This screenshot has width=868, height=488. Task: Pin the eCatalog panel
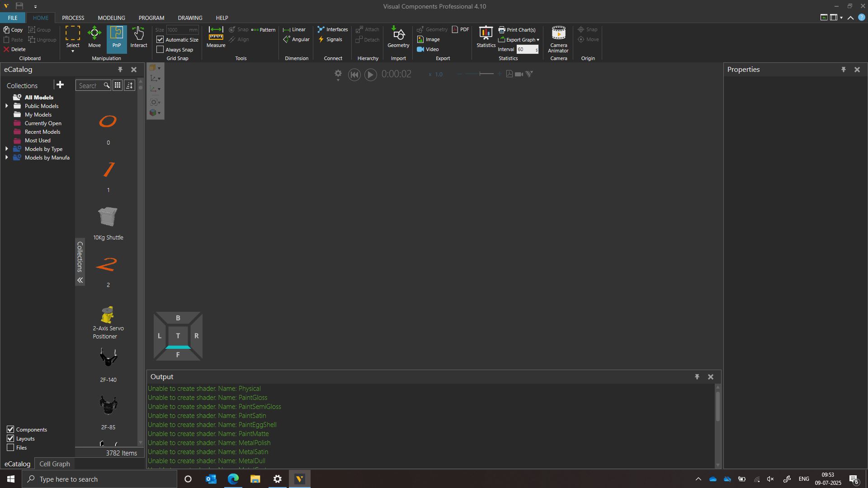point(120,70)
